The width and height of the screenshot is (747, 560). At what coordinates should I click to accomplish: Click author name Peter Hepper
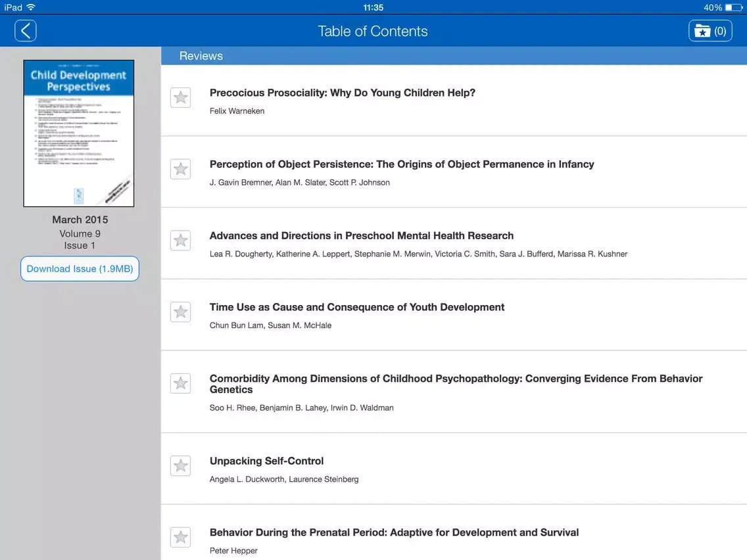tap(233, 551)
